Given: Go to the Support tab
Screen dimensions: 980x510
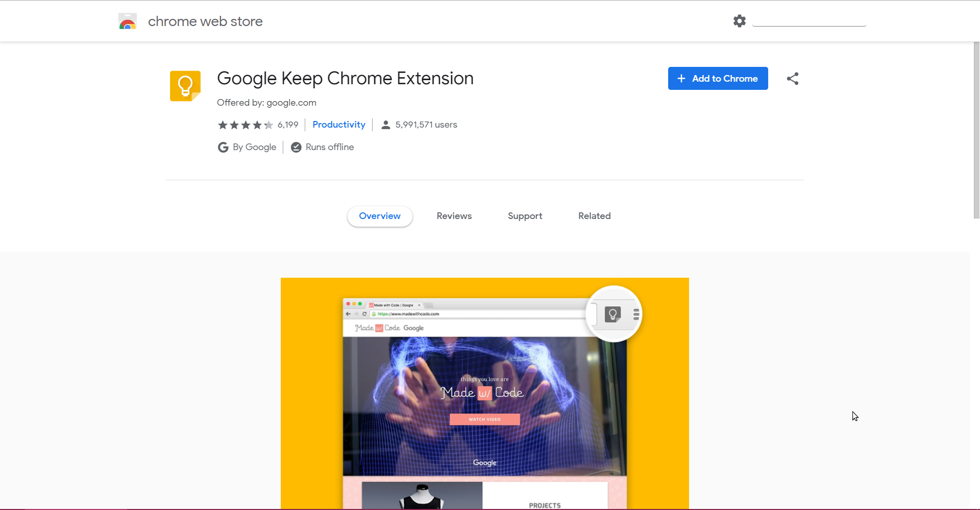Looking at the screenshot, I should point(525,216).
